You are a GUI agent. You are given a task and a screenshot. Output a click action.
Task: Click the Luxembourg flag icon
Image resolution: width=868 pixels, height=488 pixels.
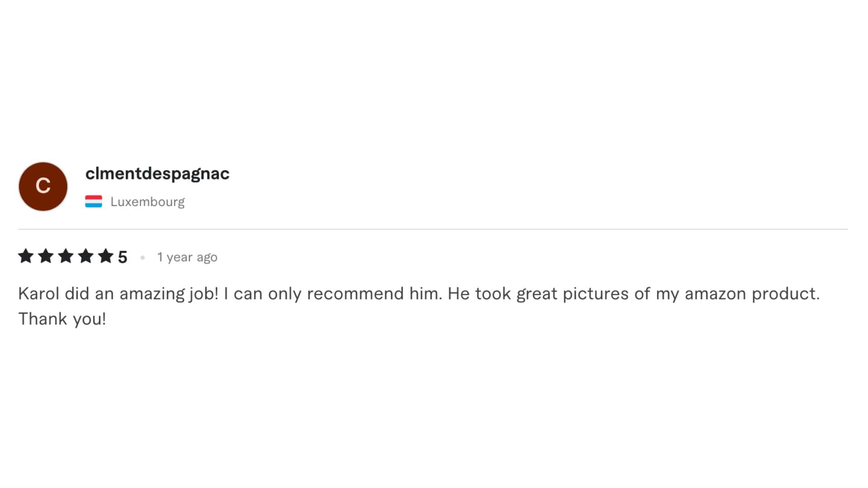click(x=94, y=202)
